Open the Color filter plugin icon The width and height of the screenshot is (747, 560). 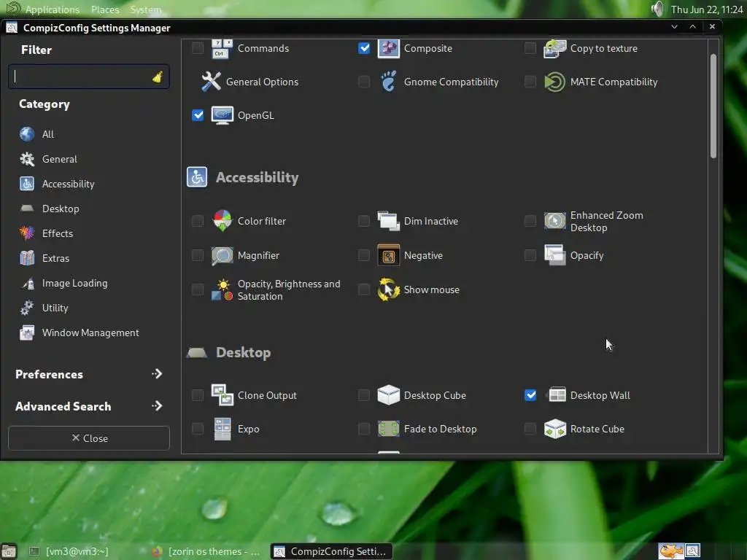click(x=222, y=221)
